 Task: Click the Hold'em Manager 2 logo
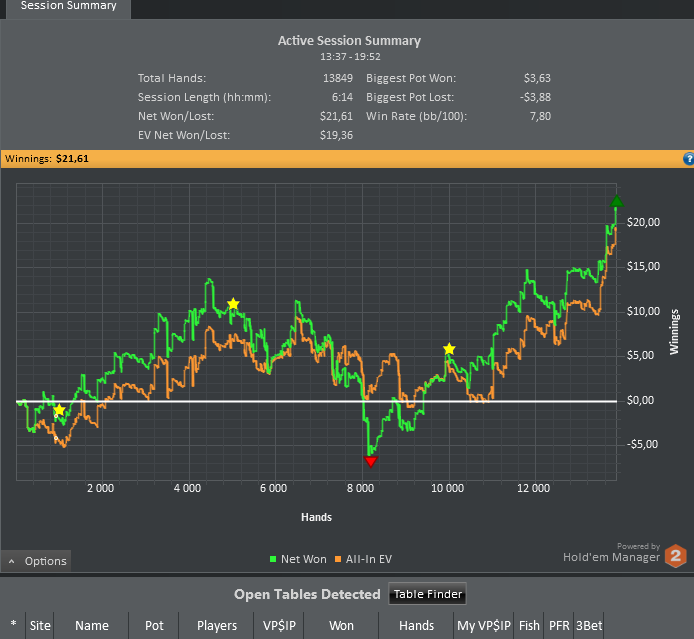pyautogui.click(x=676, y=557)
